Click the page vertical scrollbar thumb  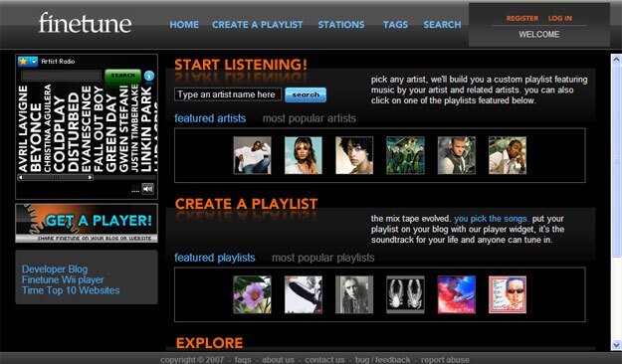pos(616,162)
